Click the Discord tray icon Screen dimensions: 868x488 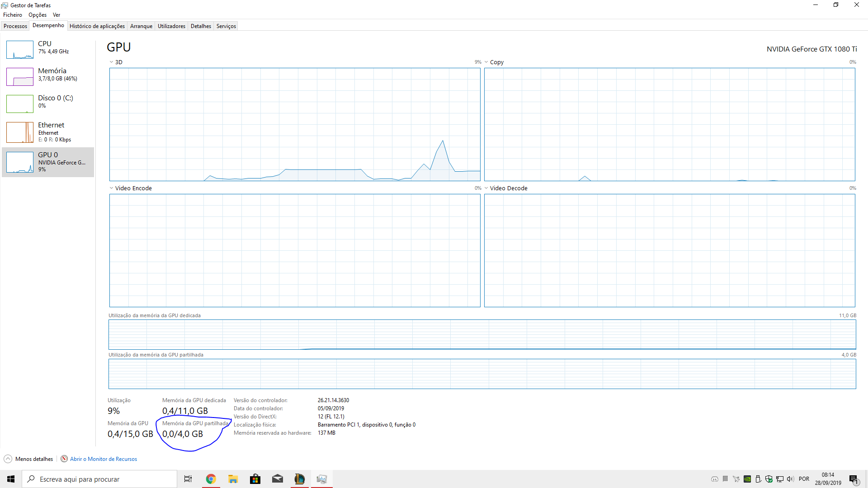coord(715,479)
